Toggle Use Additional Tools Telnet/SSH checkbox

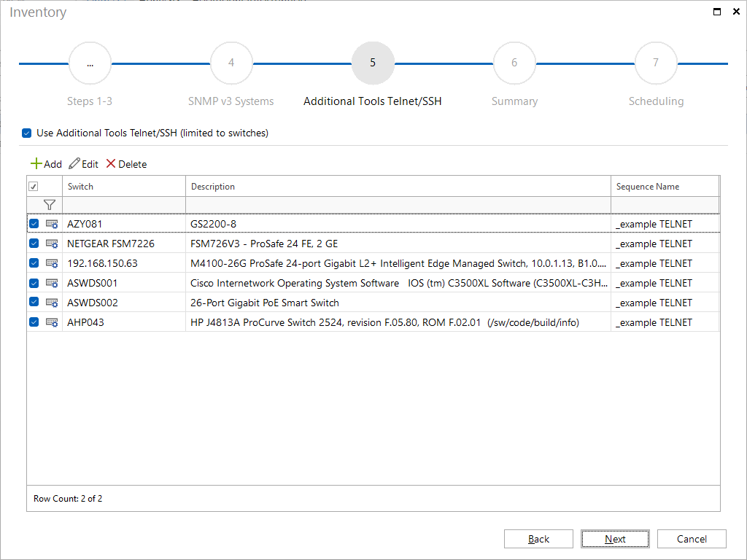[x=27, y=133]
